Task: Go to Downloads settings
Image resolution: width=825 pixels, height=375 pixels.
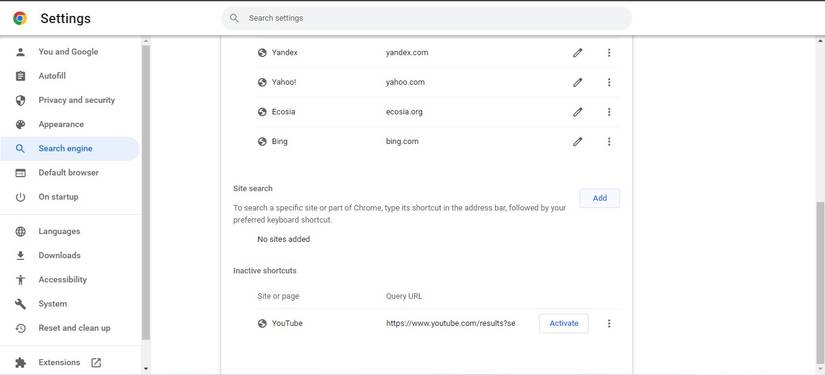Action: 70,256
